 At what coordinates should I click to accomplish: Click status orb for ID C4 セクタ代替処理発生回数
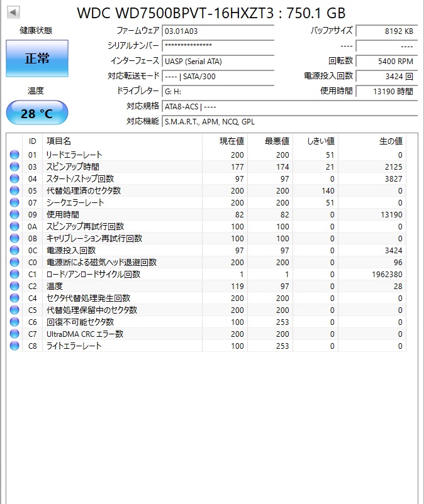coord(14,298)
